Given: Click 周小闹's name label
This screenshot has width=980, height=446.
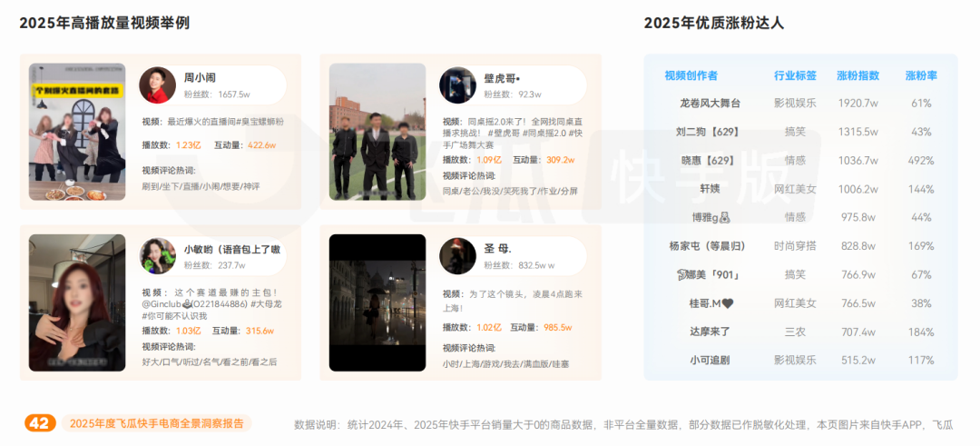Looking at the screenshot, I should tap(200, 78).
